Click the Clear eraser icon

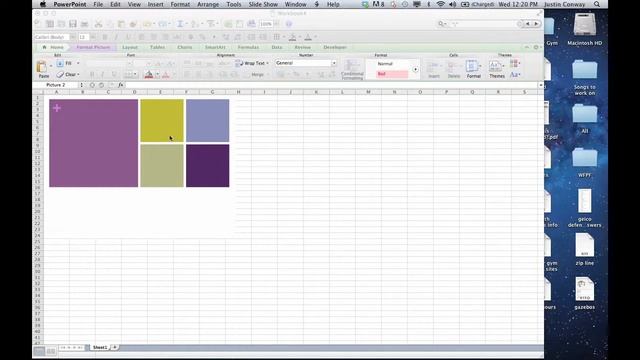(60, 74)
